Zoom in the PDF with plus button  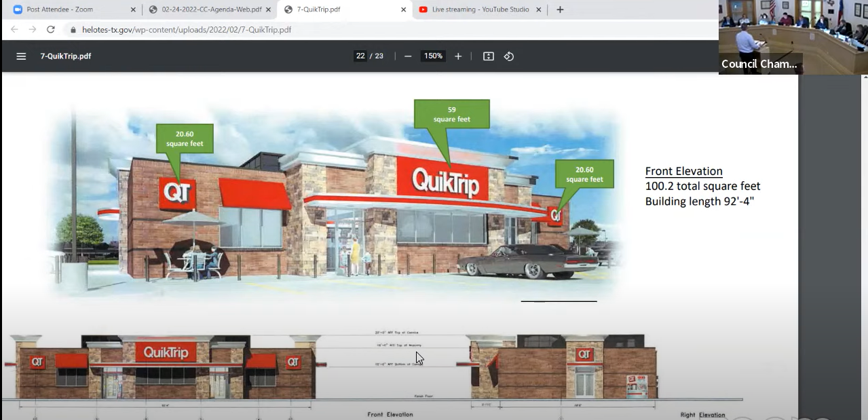pos(458,56)
